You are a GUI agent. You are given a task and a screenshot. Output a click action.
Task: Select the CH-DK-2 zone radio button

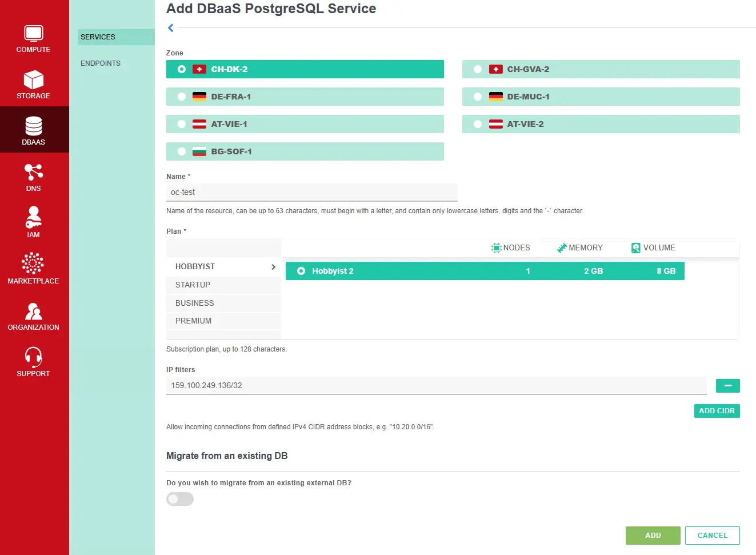(182, 69)
